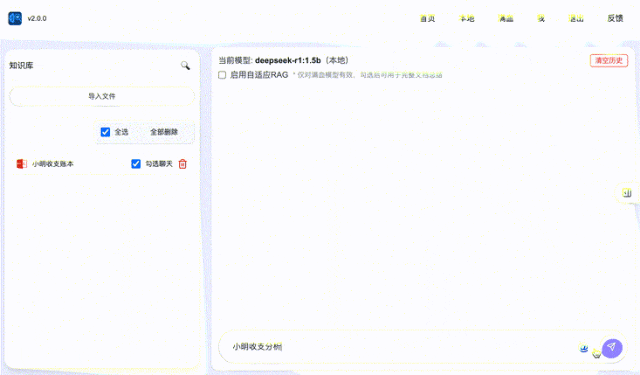Click 退出 in the top navigation
Screen dimensions: 640x375
(x=576, y=19)
